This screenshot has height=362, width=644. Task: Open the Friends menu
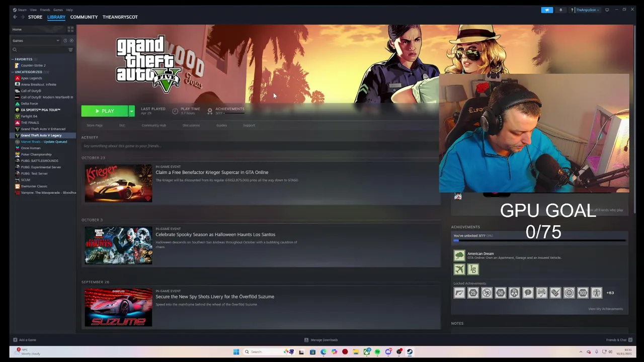[45, 10]
